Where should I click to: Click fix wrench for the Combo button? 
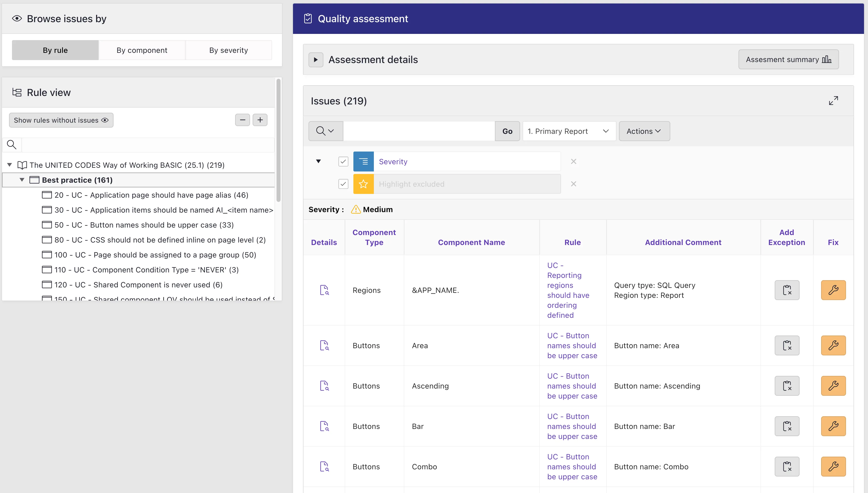[x=833, y=467]
